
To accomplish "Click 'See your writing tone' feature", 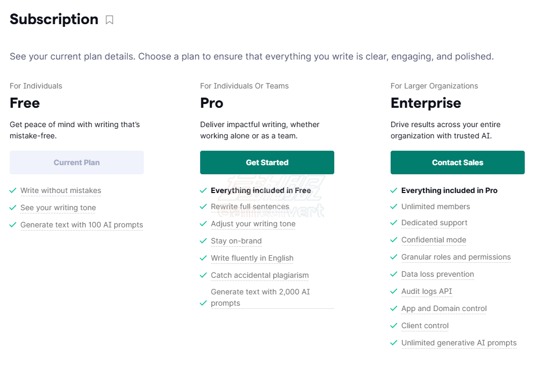I will tap(58, 208).
